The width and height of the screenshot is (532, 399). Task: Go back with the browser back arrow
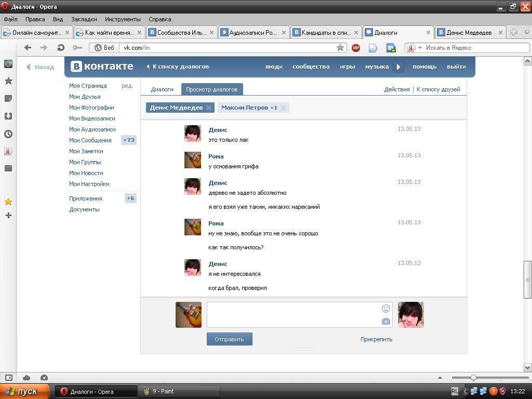(x=28, y=48)
